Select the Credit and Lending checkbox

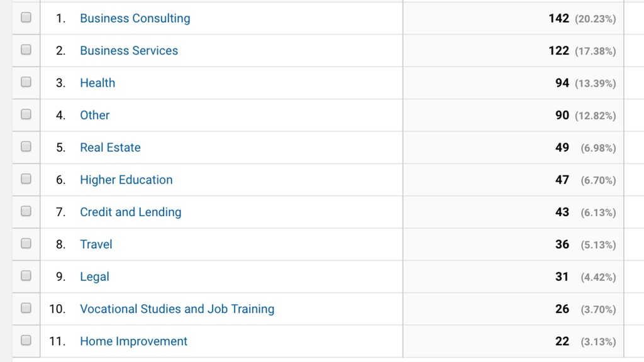pyautogui.click(x=26, y=211)
